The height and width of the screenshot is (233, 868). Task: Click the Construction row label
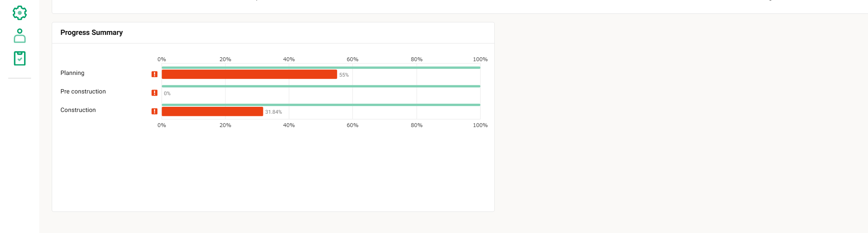(x=78, y=110)
